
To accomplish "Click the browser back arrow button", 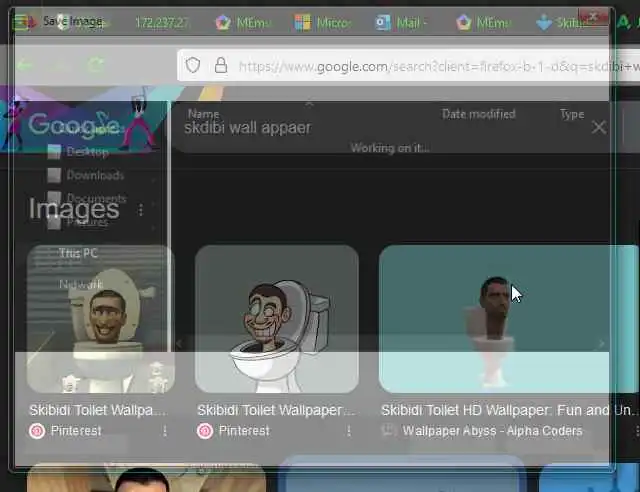I will [24, 65].
